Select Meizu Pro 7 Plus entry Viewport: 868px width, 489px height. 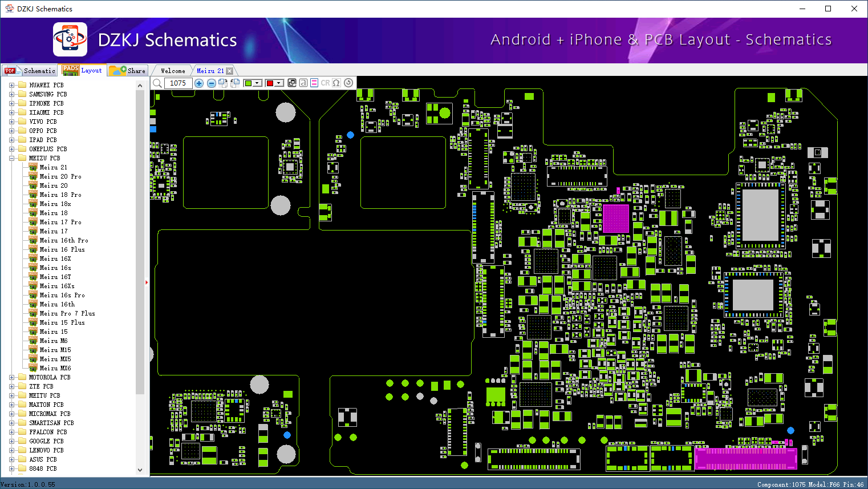67,313
